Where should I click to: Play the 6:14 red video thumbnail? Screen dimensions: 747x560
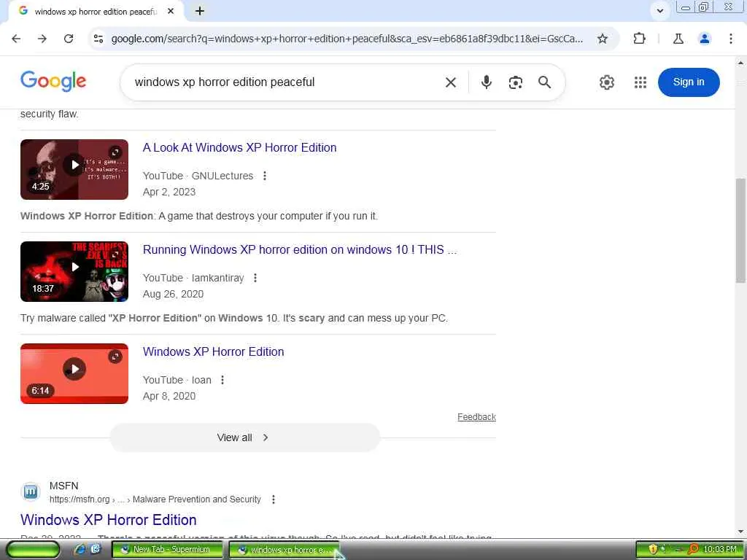coord(74,373)
